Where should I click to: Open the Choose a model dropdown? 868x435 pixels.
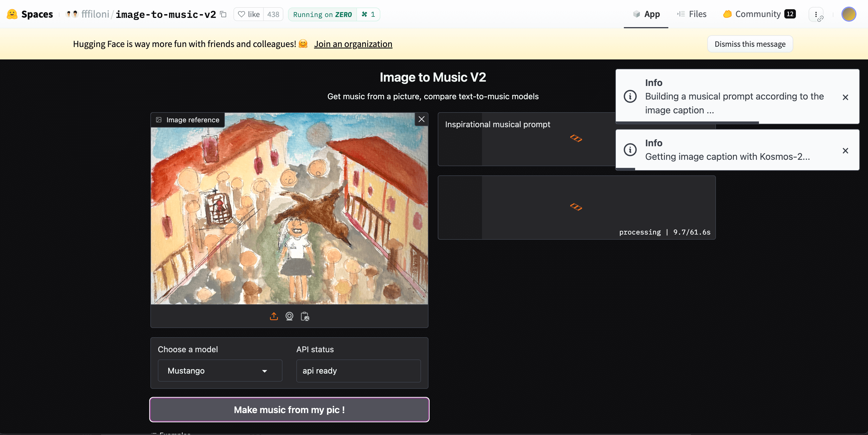[220, 371]
